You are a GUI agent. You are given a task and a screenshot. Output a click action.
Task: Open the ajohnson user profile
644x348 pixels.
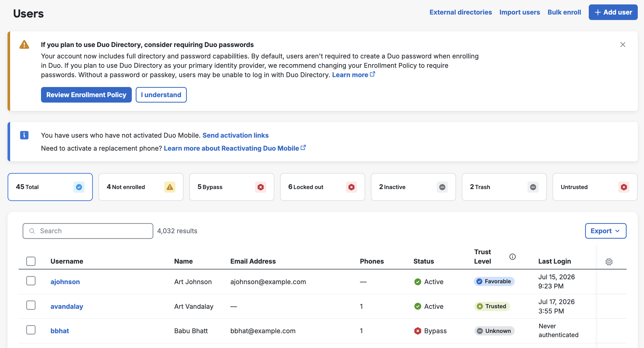click(65, 282)
